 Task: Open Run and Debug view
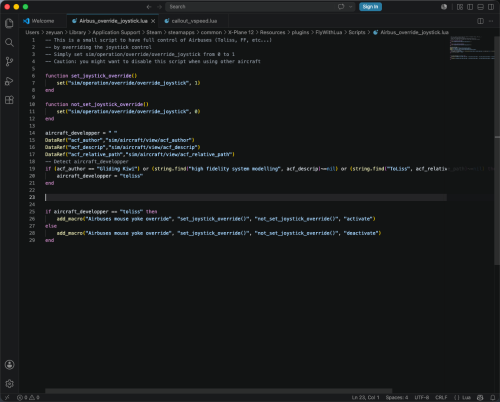click(9, 81)
